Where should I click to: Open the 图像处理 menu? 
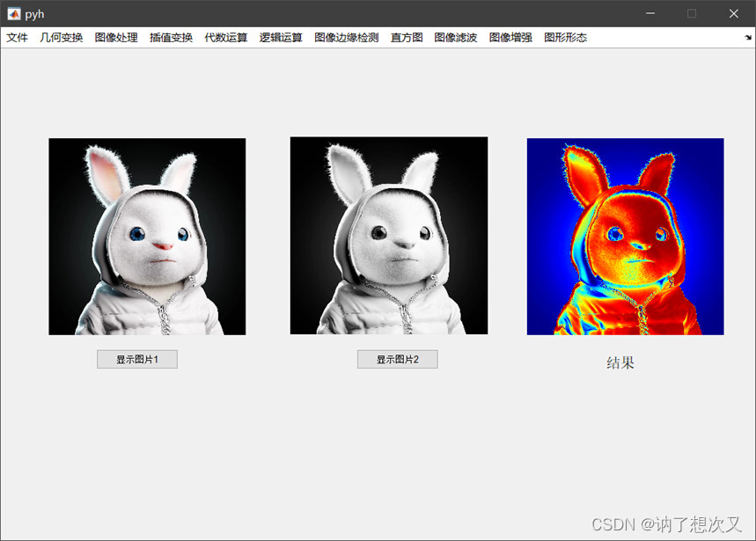tap(116, 38)
